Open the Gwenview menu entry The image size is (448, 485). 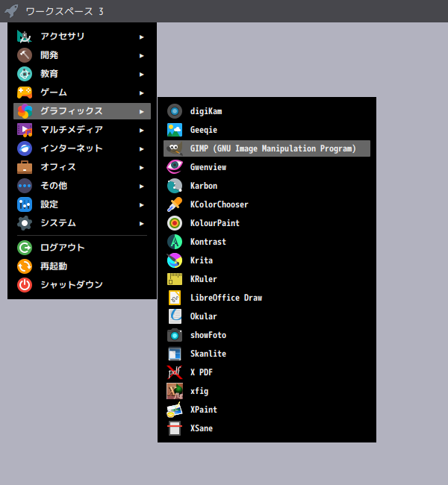pyautogui.click(x=267, y=167)
